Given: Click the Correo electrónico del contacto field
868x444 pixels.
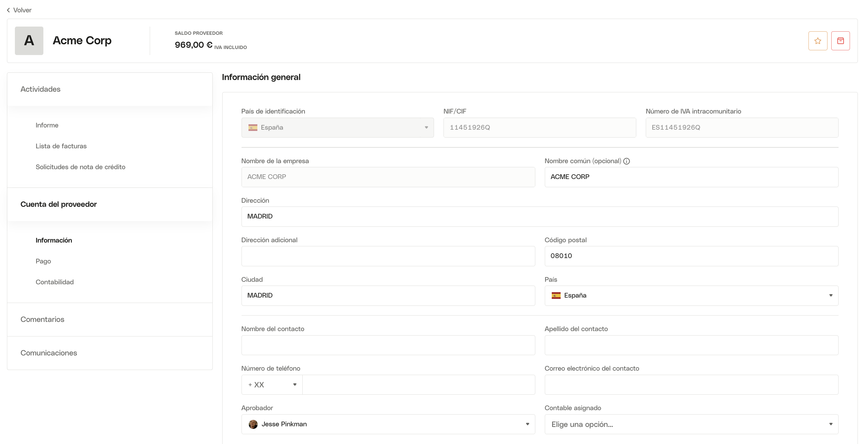Looking at the screenshot, I should click(x=691, y=385).
